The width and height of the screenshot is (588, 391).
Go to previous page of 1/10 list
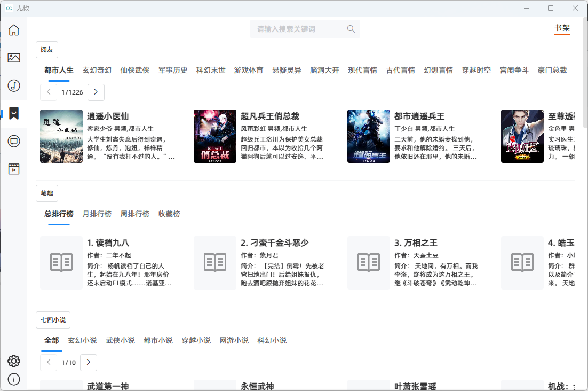point(49,363)
